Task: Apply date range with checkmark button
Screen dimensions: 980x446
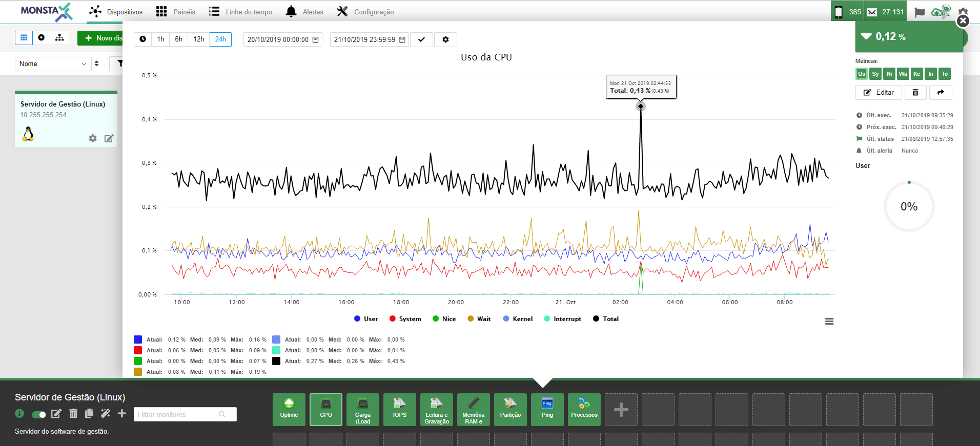Action: (x=421, y=39)
